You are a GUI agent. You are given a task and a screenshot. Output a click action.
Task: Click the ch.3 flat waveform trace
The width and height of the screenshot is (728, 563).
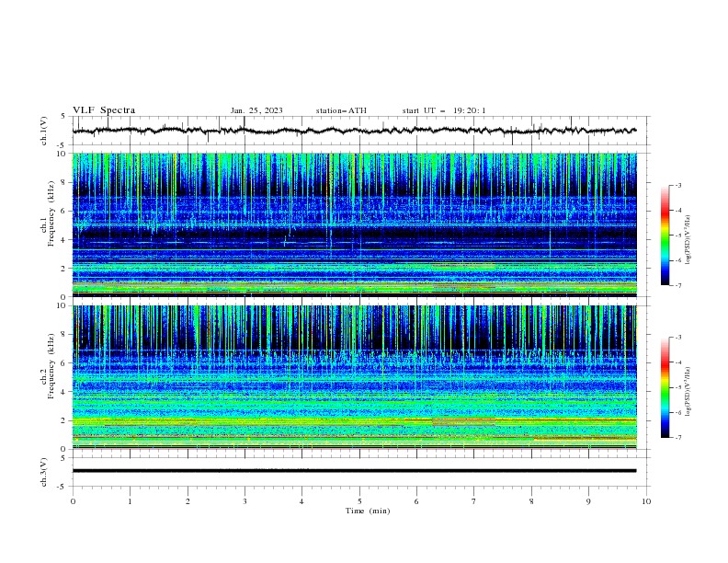point(354,471)
